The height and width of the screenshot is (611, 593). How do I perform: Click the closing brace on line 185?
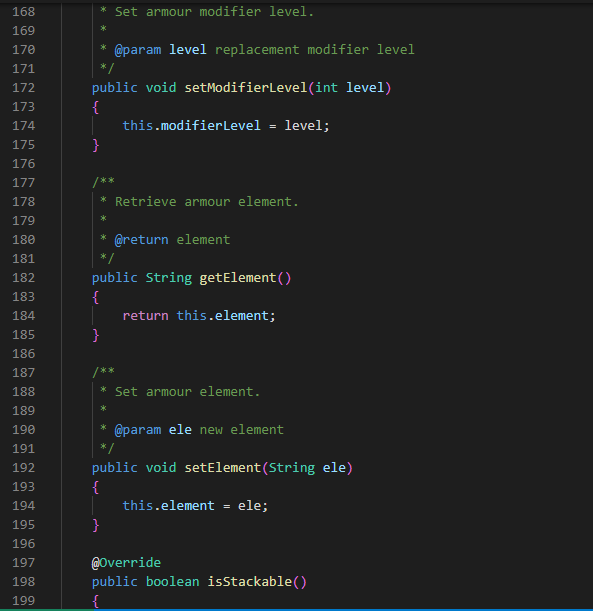coord(96,335)
